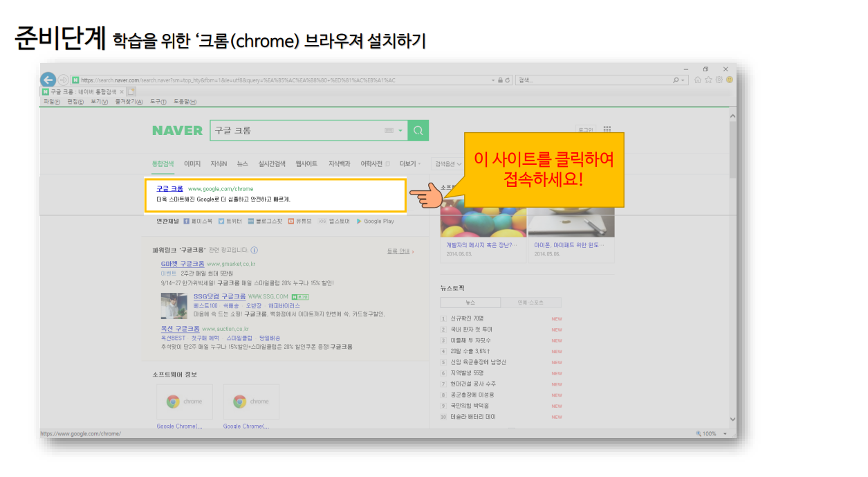Open favorites star icon in IE toolbar
The width and height of the screenshot is (868, 477).
709,80
